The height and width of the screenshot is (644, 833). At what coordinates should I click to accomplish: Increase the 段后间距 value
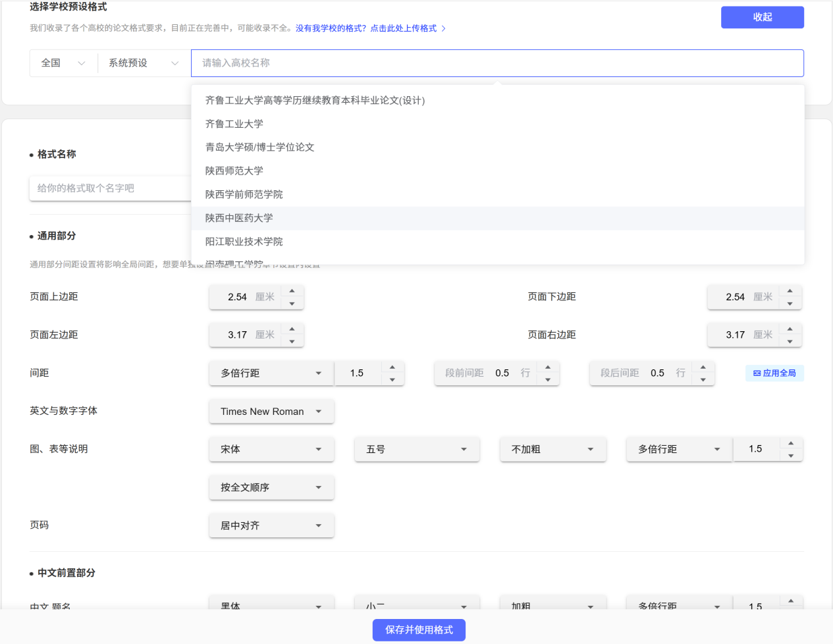pyautogui.click(x=703, y=367)
